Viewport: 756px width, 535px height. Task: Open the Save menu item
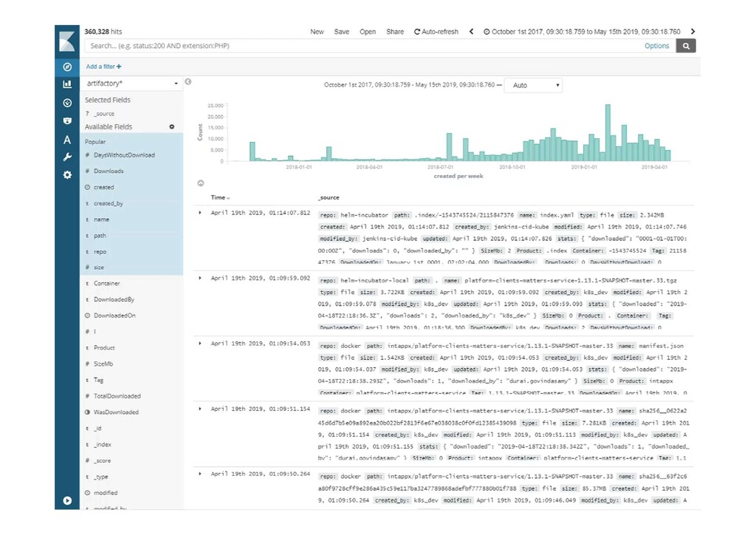pyautogui.click(x=341, y=32)
